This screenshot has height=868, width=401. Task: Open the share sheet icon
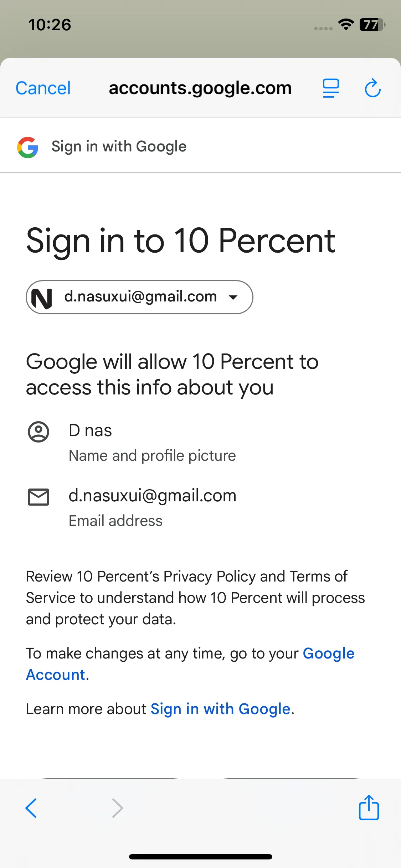[369, 808]
